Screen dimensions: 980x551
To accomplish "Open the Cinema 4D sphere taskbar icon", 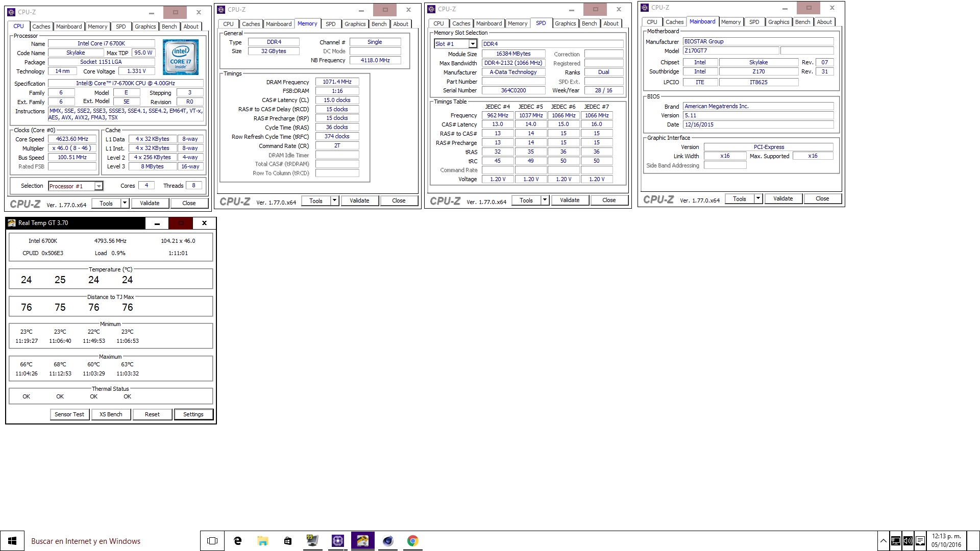I will (388, 541).
